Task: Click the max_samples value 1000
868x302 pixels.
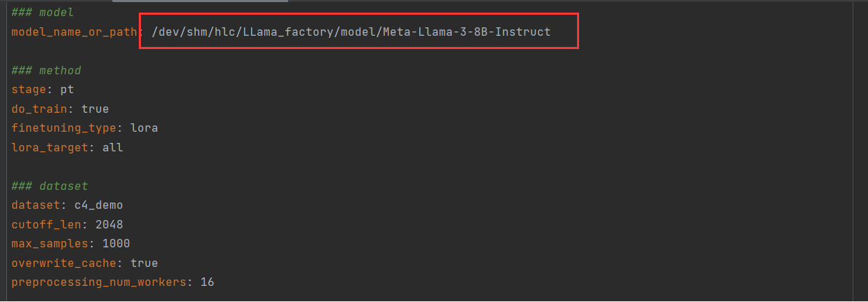Action: 116,244
